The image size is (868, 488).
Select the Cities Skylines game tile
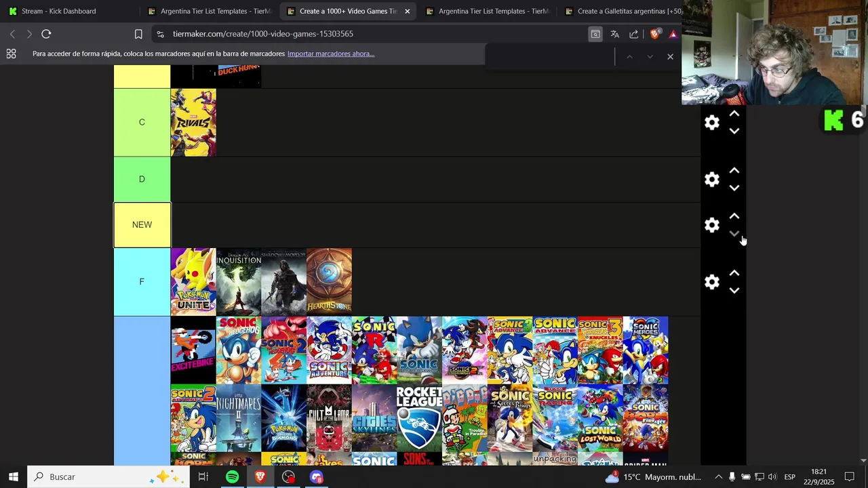point(374,418)
